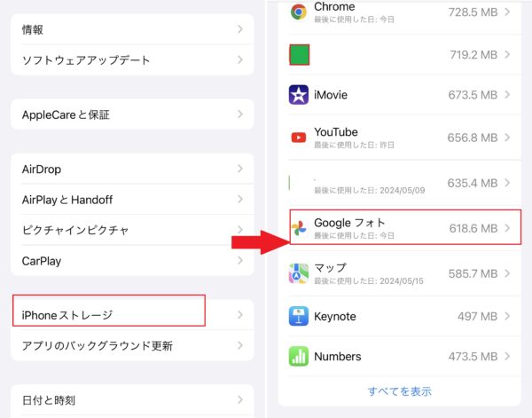Tap chevron on 日付と時刻 row
532x418 pixels.
pyautogui.click(x=240, y=399)
